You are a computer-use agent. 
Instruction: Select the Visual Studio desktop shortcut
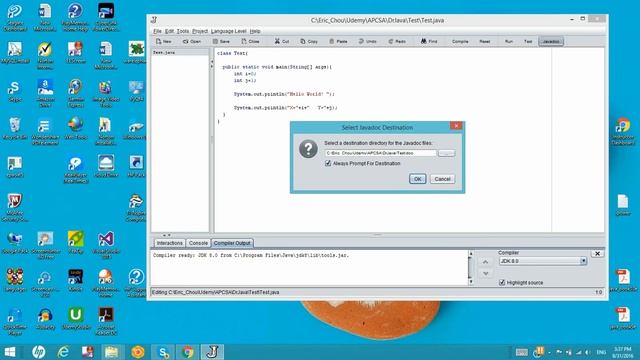click(x=106, y=245)
